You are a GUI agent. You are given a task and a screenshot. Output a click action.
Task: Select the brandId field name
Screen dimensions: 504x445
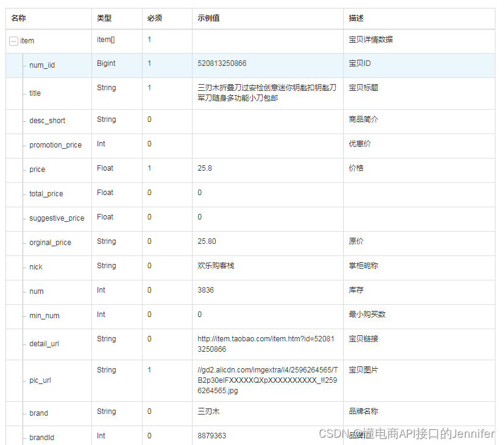[42, 438]
